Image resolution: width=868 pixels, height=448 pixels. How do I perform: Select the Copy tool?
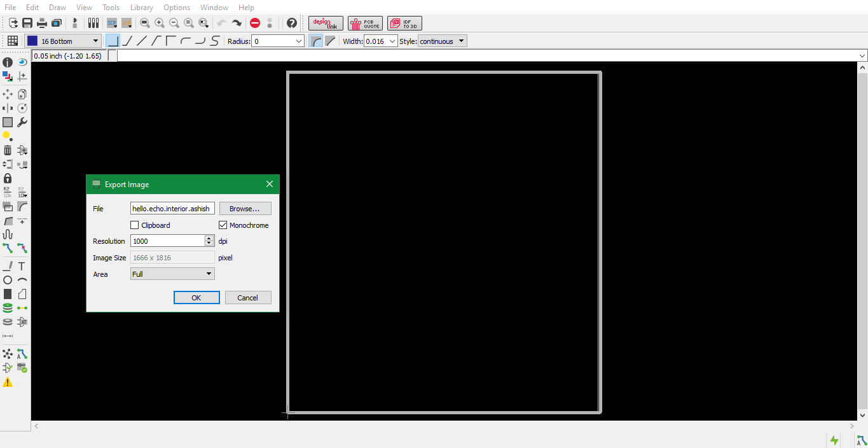22,94
